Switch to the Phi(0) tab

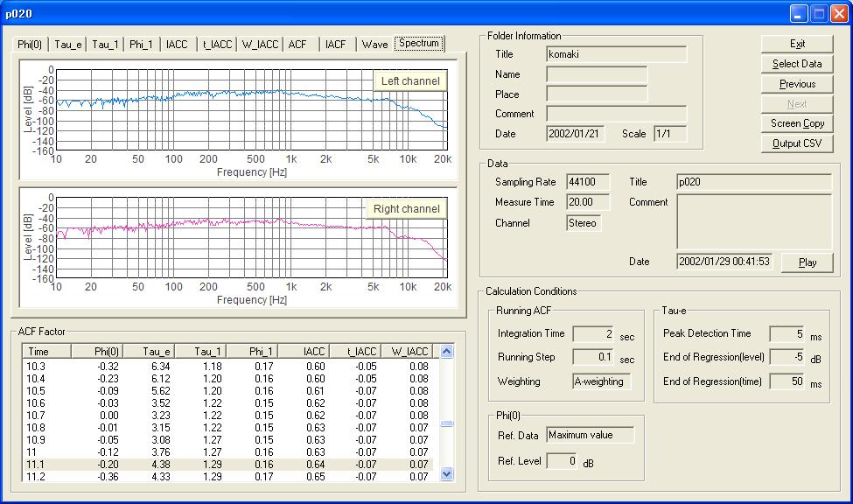[31, 45]
